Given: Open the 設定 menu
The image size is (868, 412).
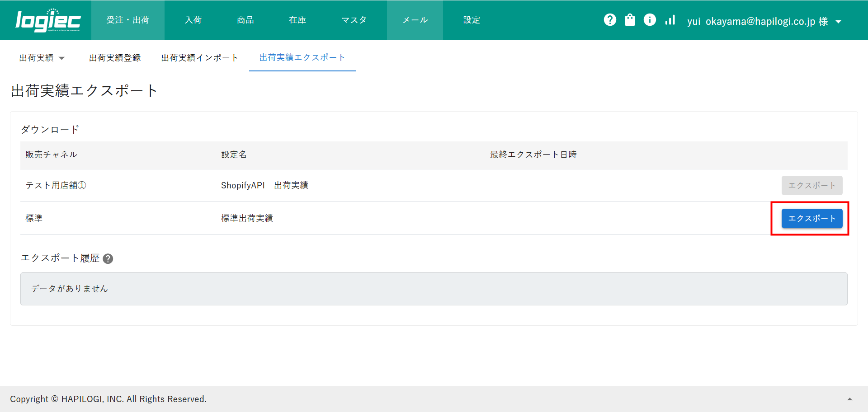Looking at the screenshot, I should coord(472,20).
